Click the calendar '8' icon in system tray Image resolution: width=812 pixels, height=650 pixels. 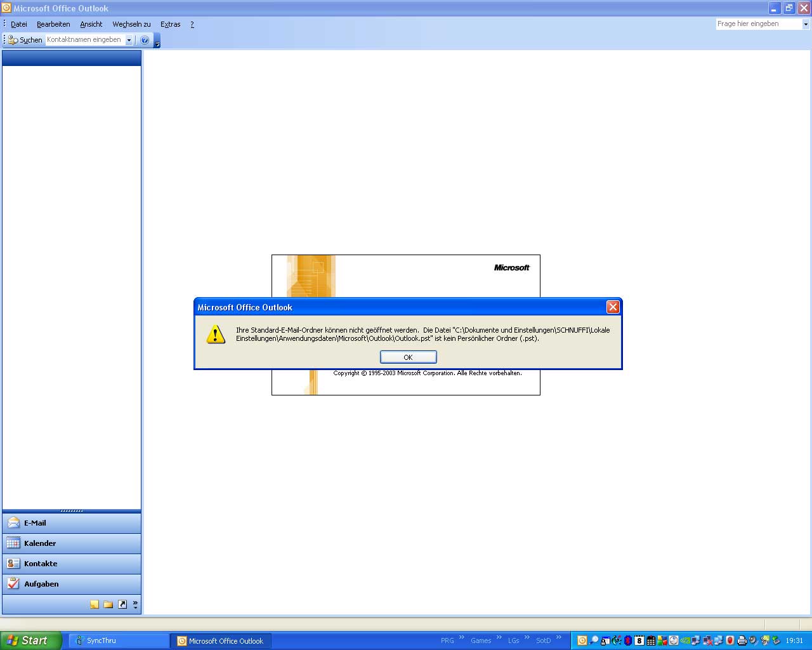(x=639, y=640)
